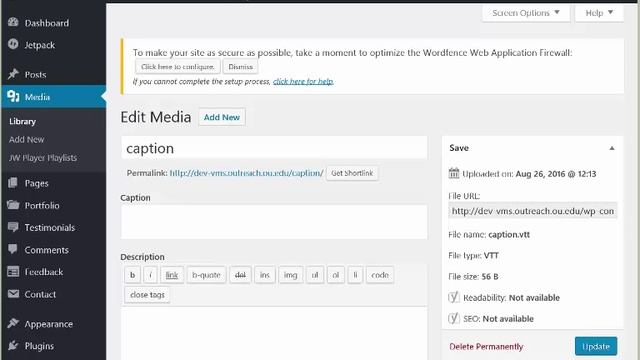Click the Portfolio folder icon
This screenshot has height=360, width=640.
[x=13, y=205]
